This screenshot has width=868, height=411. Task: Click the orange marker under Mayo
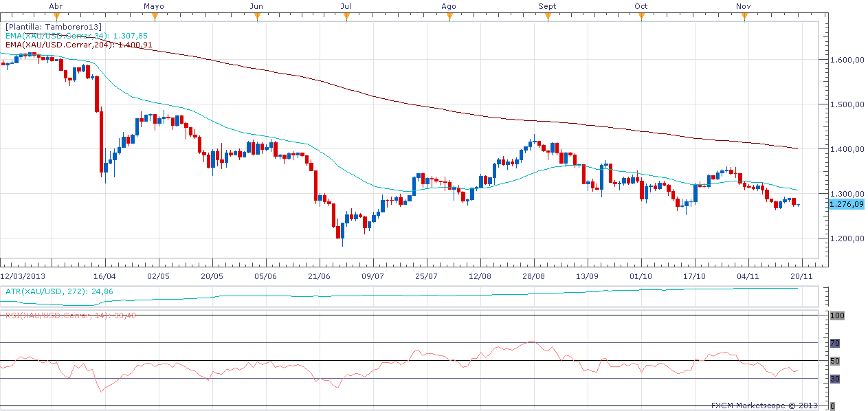(154, 17)
